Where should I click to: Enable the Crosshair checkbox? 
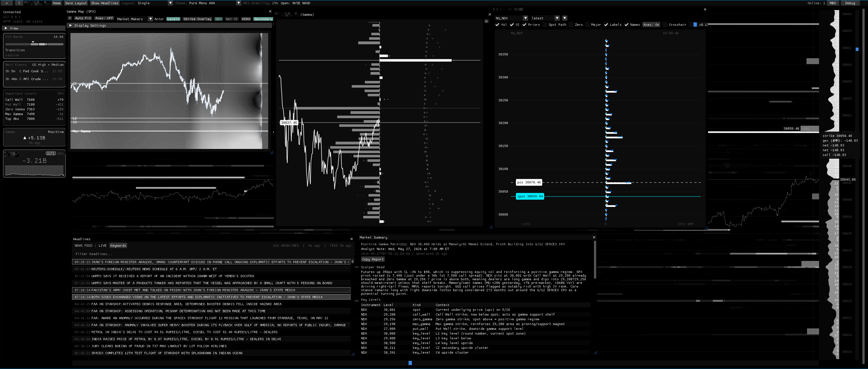(x=665, y=25)
